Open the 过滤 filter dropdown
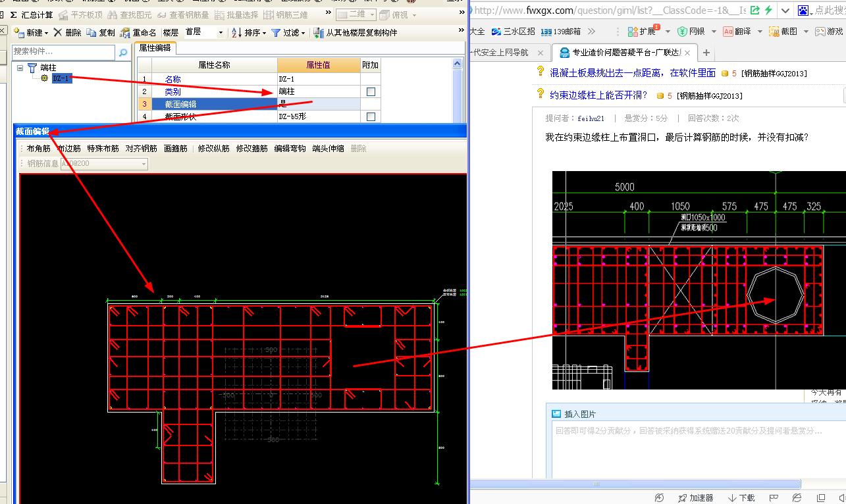 coord(288,32)
